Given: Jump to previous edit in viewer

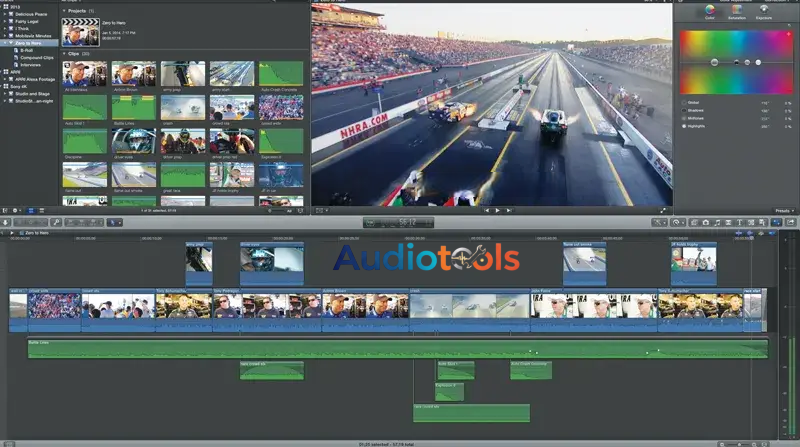Looking at the screenshot, I should click(487, 210).
